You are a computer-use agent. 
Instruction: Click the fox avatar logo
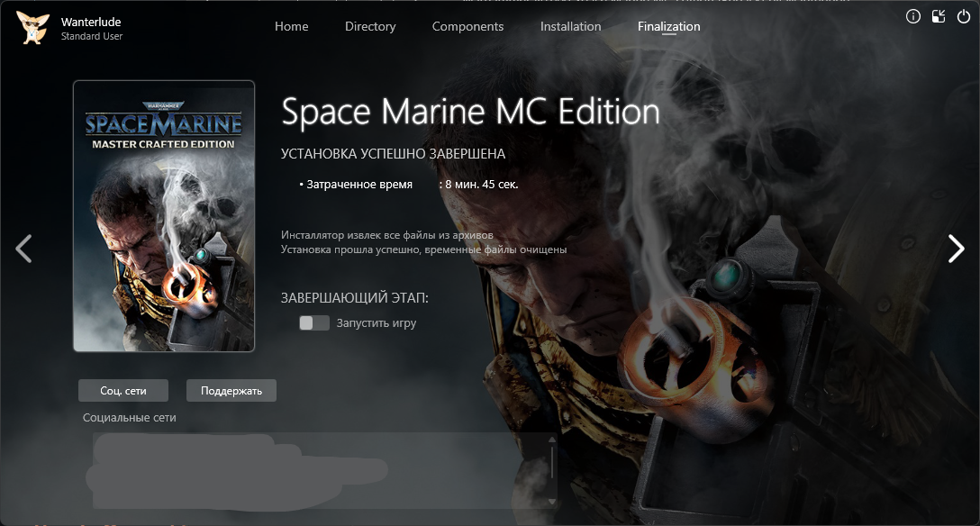[32, 28]
